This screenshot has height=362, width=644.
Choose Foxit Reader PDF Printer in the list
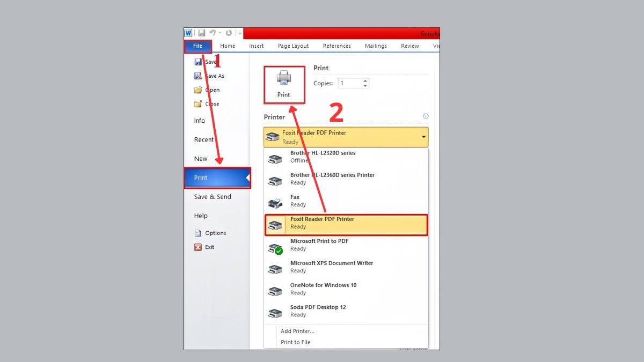pos(346,225)
